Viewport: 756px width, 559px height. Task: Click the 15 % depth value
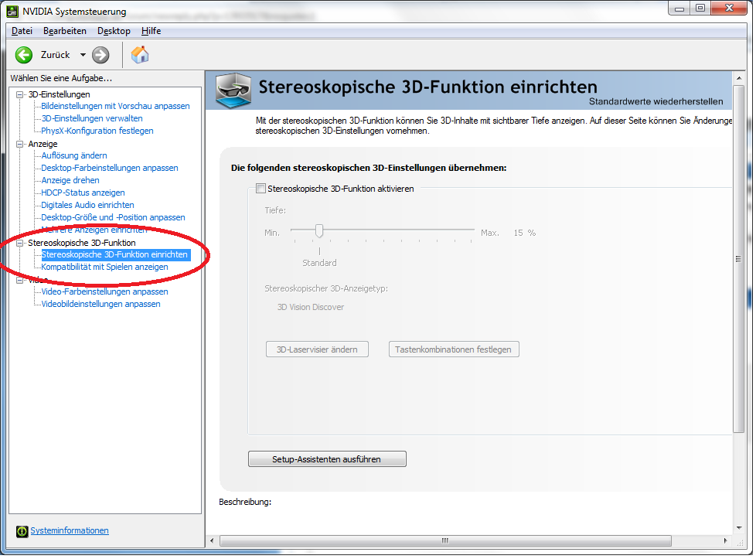525,233
